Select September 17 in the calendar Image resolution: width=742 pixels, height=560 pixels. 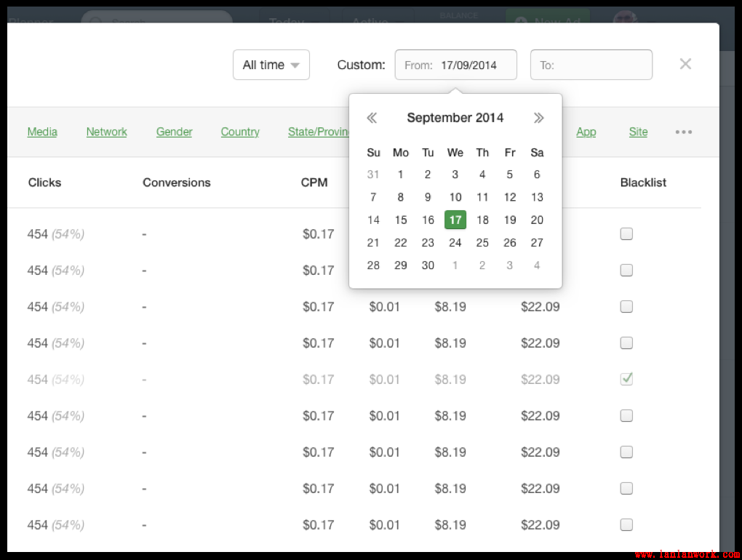(x=455, y=220)
